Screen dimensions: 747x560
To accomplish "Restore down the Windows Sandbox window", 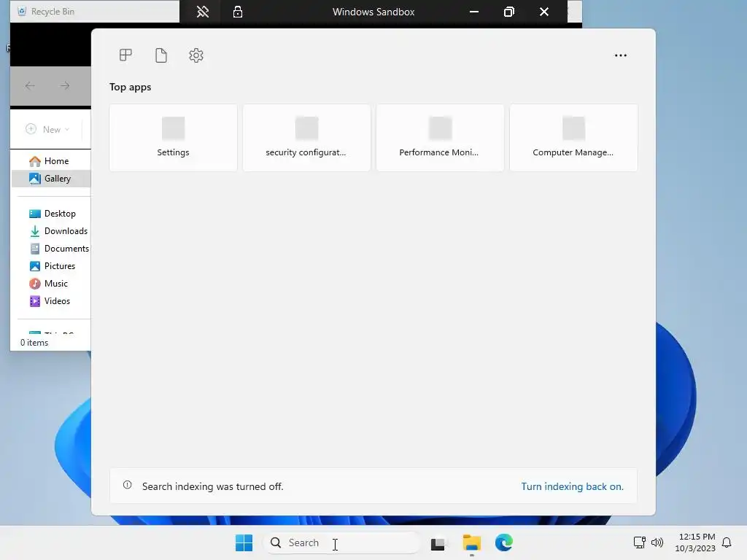I will coord(508,12).
